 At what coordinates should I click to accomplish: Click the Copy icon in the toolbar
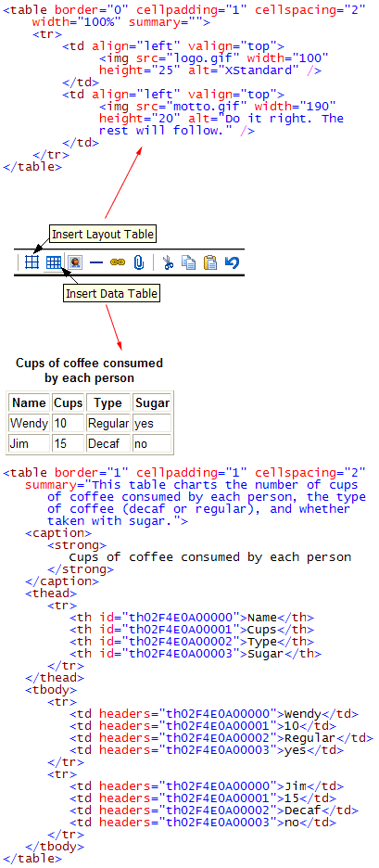tap(189, 262)
